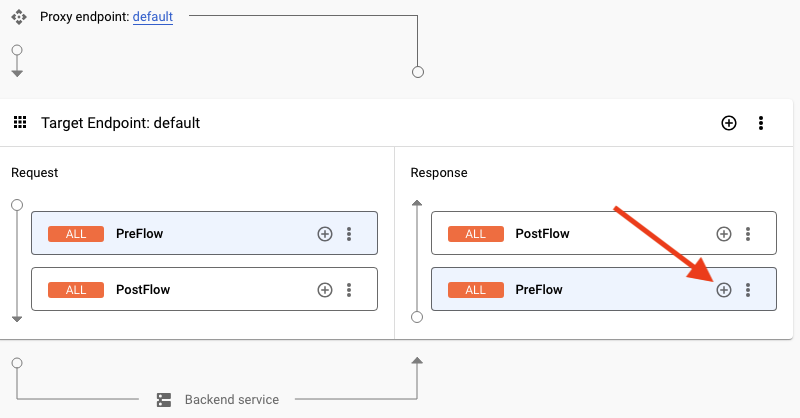Add policy step to Response PreFlow
This screenshot has width=800, height=418.
click(x=724, y=290)
